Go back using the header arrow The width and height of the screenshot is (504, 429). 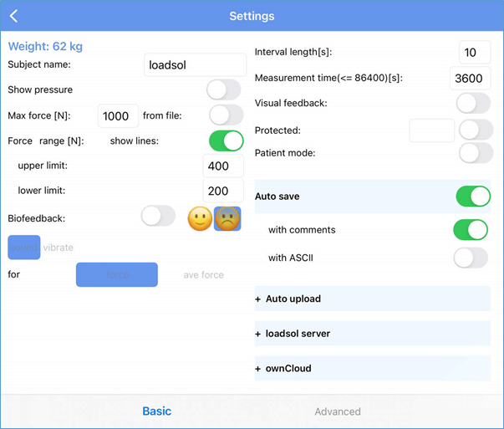tap(13, 16)
